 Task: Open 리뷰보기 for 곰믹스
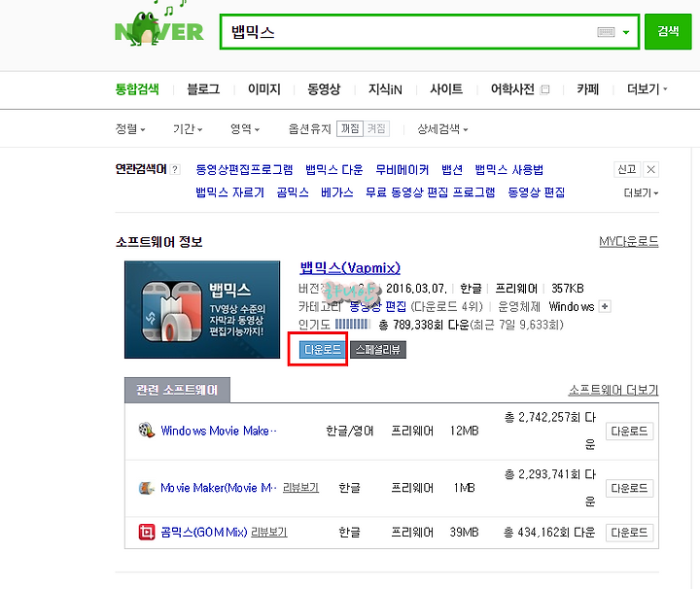(x=269, y=532)
